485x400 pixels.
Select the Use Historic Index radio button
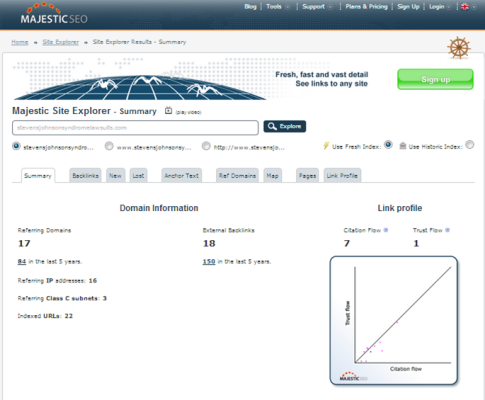[x=470, y=145]
